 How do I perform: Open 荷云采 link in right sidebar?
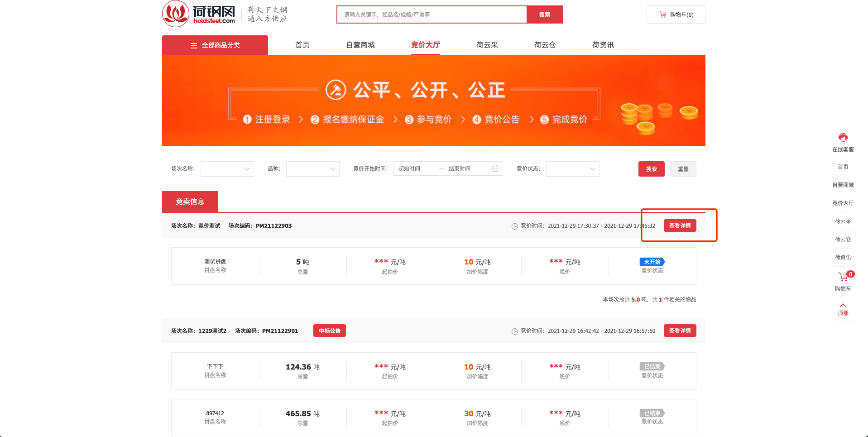point(843,221)
